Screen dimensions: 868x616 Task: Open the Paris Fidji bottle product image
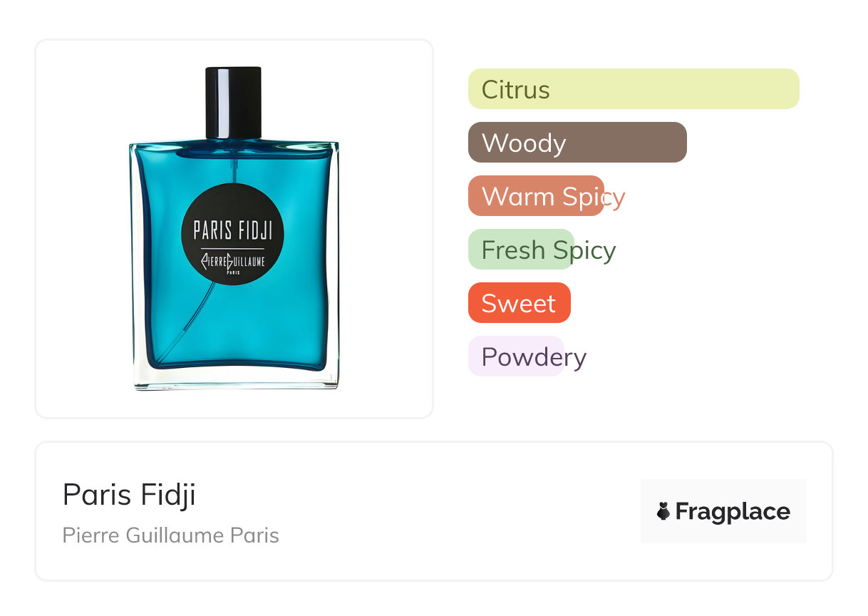[x=234, y=229]
